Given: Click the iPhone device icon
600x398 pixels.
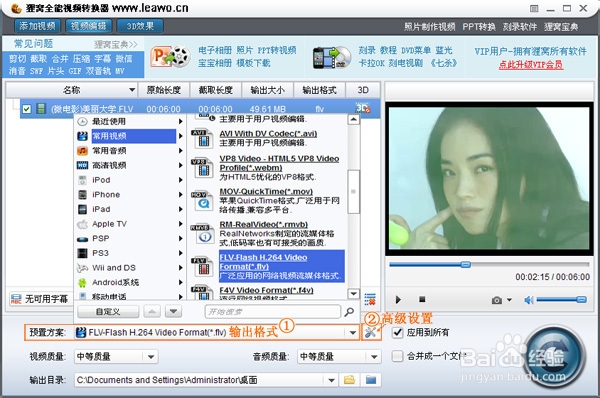Looking at the screenshot, I should tap(82, 194).
